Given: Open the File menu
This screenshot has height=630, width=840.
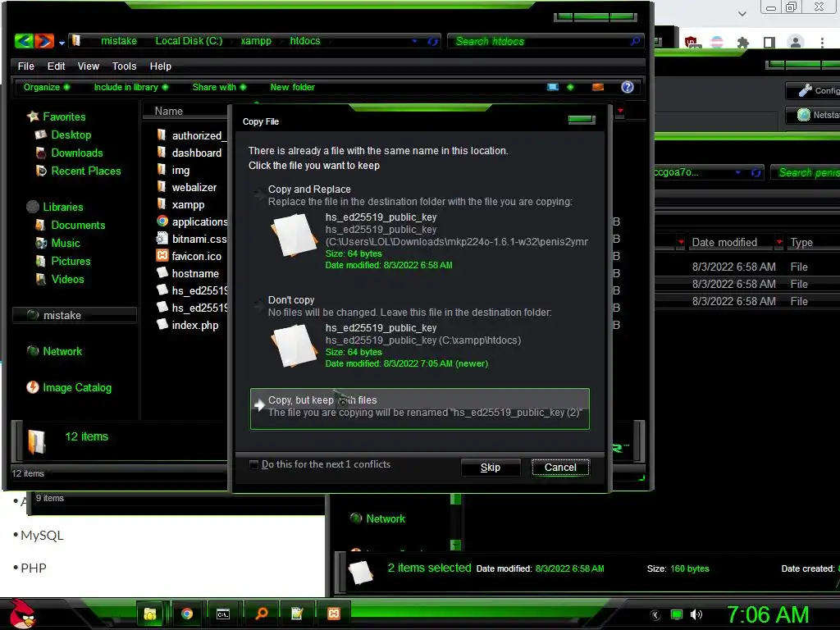Looking at the screenshot, I should click(25, 66).
